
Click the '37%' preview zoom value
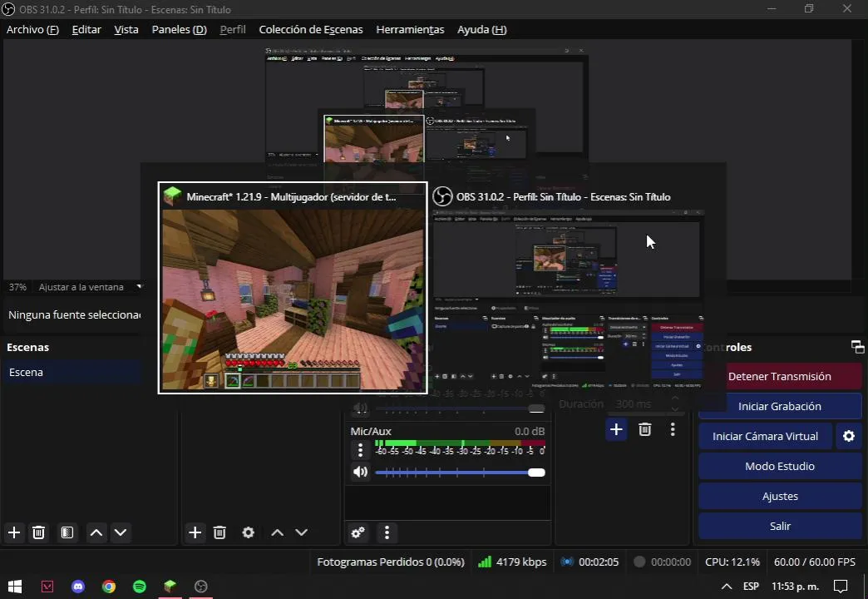[17, 287]
